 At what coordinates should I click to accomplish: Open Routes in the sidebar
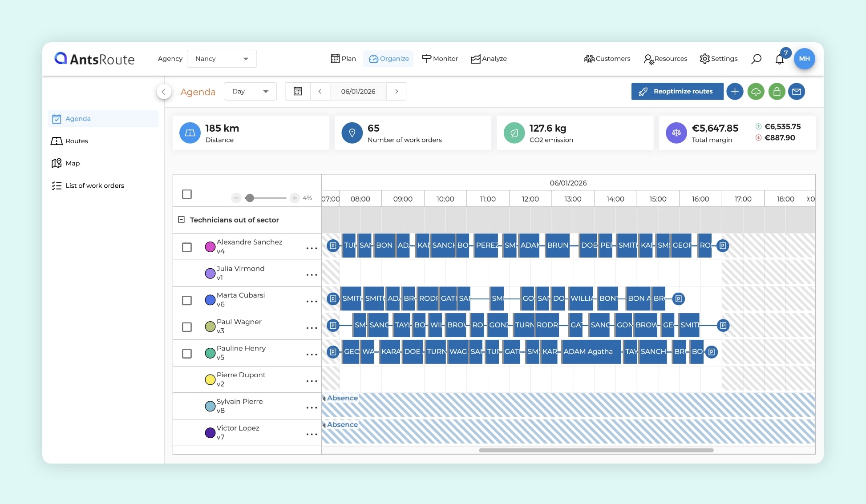click(x=77, y=141)
